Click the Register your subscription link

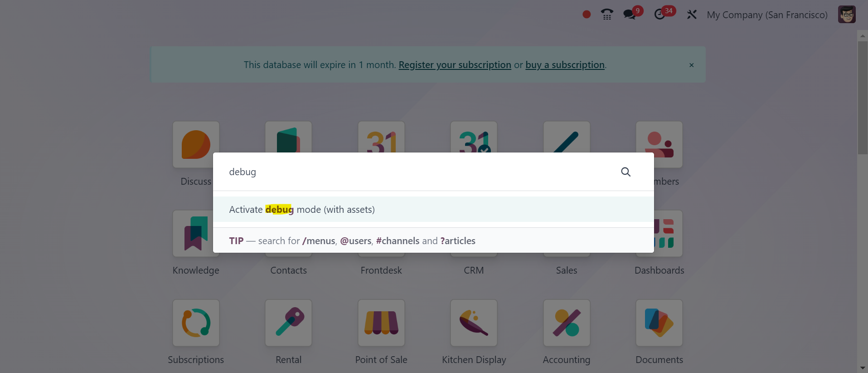[455, 65]
